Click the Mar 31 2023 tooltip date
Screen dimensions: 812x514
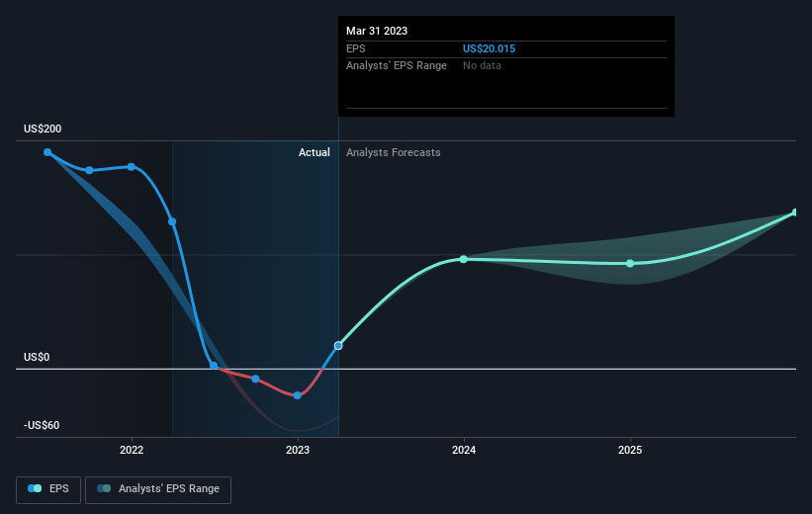coord(377,31)
